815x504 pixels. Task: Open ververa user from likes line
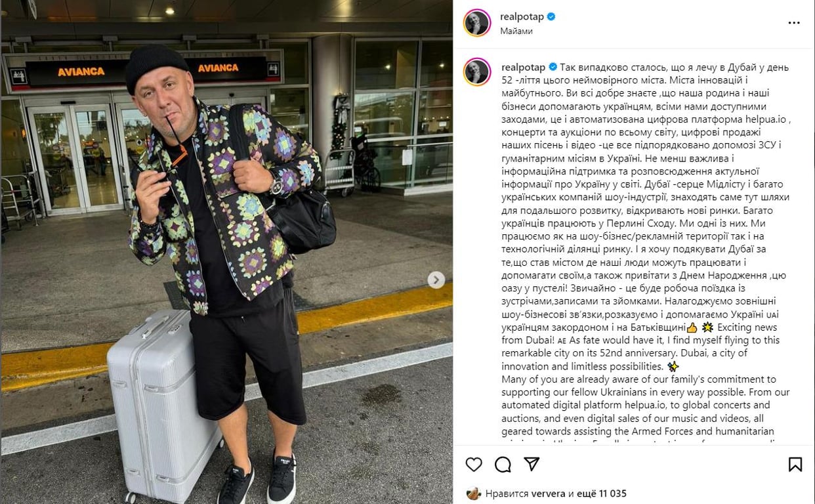(549, 493)
